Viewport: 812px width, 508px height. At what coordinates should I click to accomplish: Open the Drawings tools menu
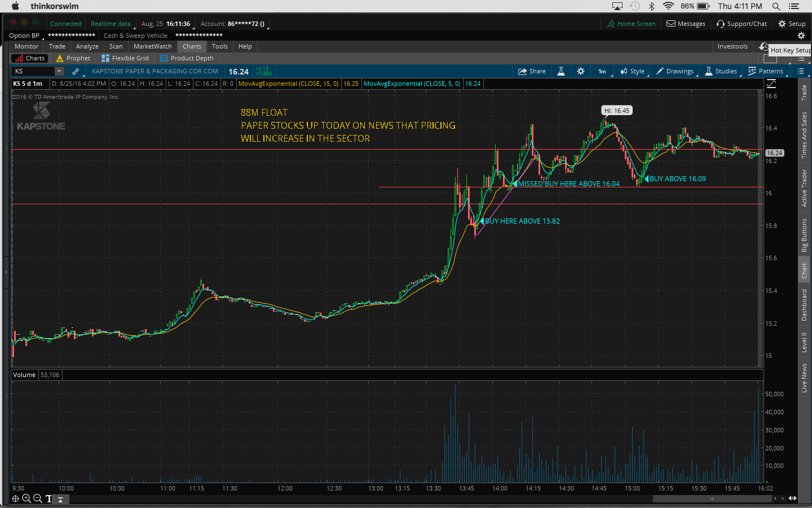pos(675,71)
